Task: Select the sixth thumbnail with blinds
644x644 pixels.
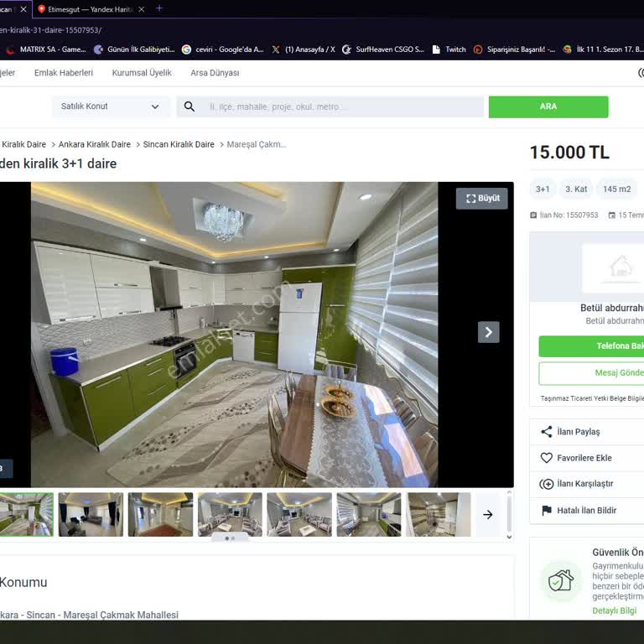Action: coord(369,515)
